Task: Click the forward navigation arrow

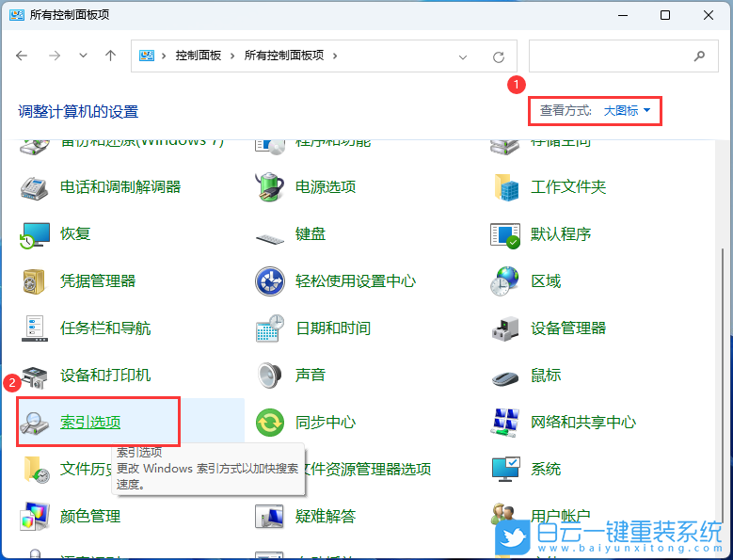Action: click(x=55, y=56)
